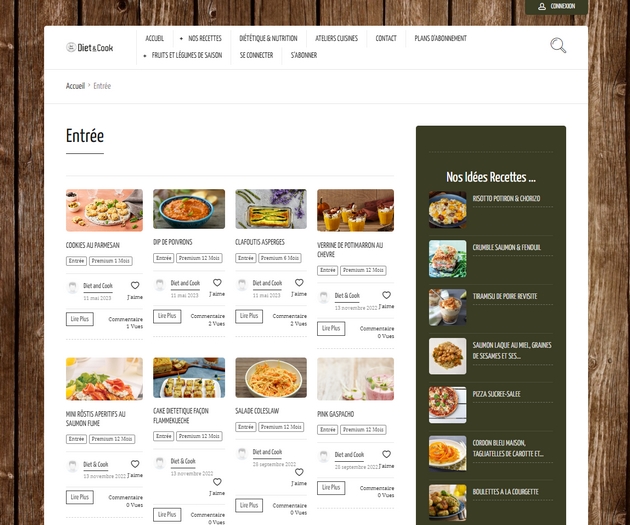This screenshot has height=525, width=630.
Task: Open Risotto Potiron & Chorizo sidebar thumbnail
Action: click(448, 210)
